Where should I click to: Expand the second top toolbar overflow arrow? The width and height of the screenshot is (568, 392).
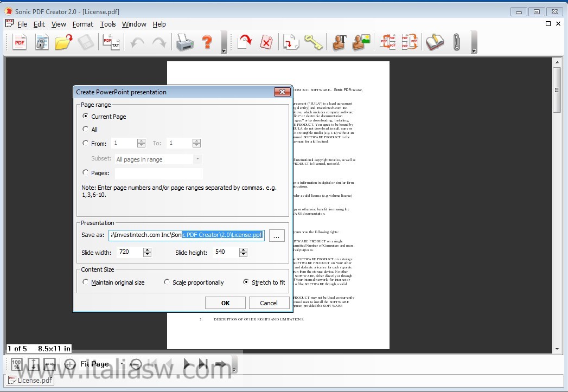(x=474, y=50)
